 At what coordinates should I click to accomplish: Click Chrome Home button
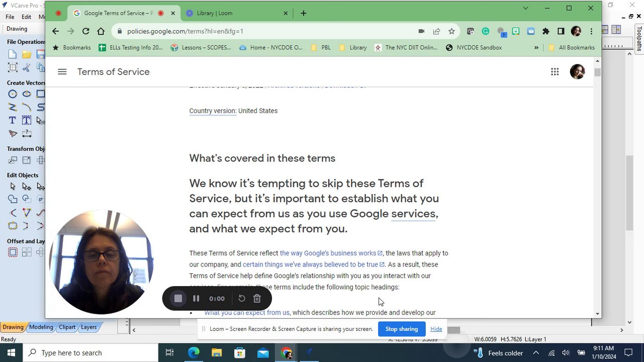click(101, 31)
